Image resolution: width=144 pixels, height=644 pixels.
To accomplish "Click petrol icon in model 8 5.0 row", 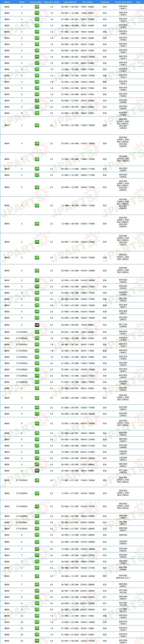I will [37, 603].
